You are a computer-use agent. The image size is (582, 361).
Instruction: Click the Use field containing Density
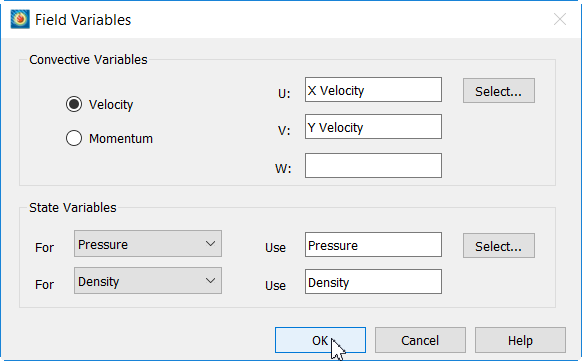tap(373, 282)
